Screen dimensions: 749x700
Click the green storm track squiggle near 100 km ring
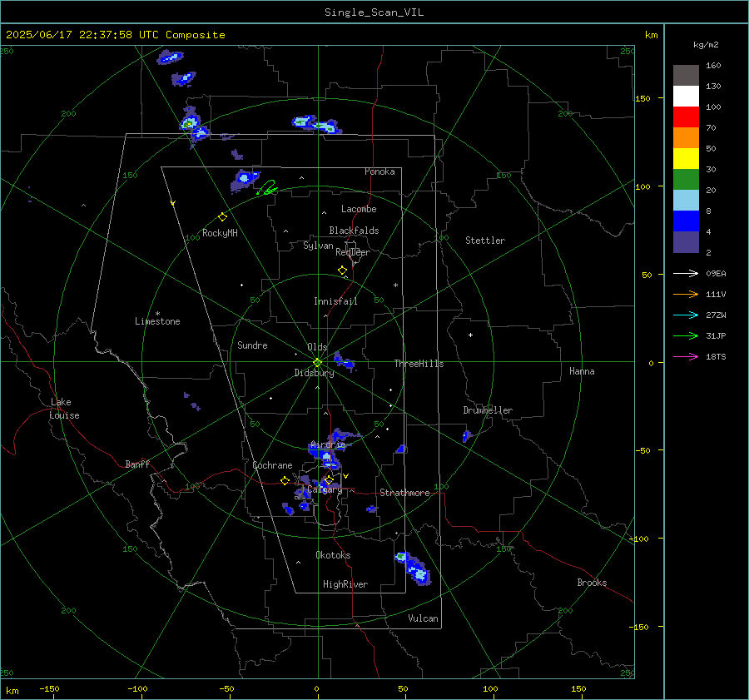click(267, 188)
